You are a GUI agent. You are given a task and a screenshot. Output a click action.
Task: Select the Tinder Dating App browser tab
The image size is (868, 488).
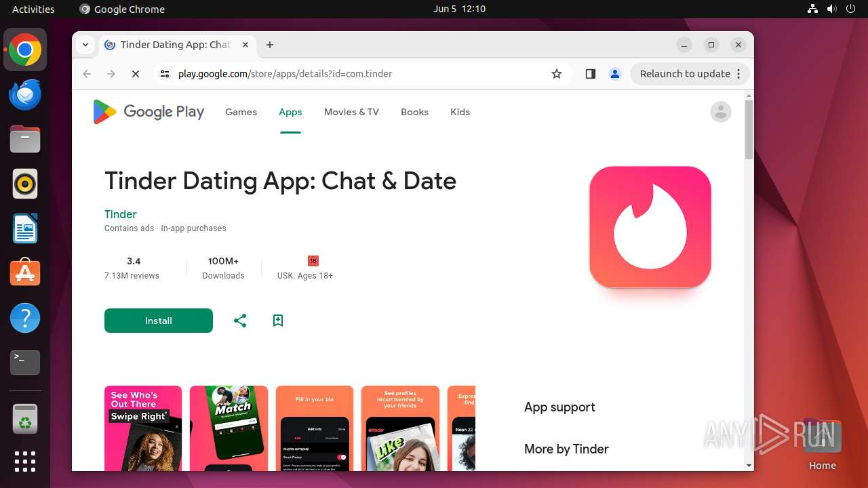176,45
